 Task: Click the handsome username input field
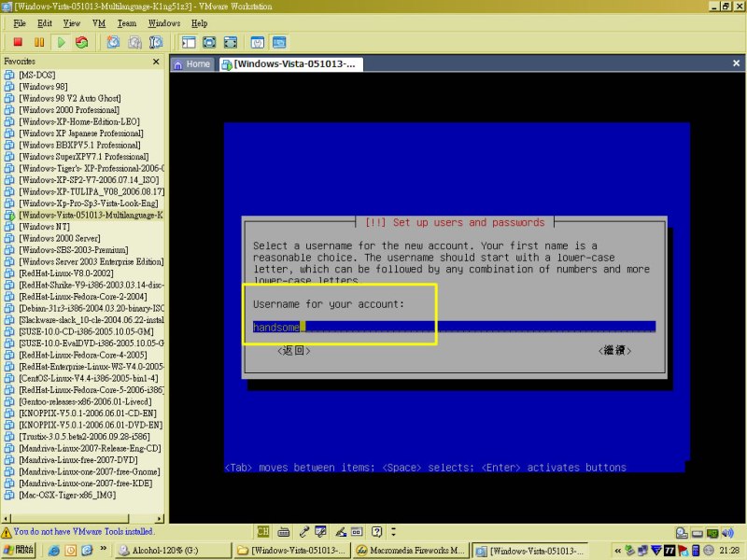click(454, 327)
